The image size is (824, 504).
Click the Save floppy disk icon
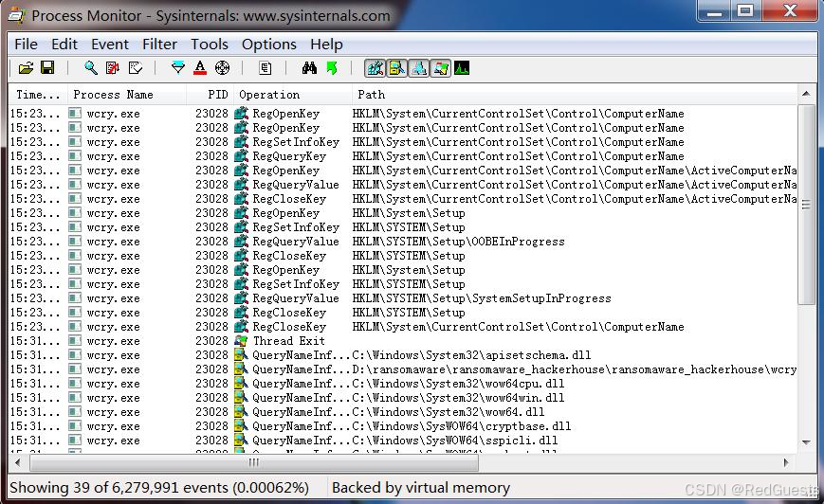click(47, 67)
